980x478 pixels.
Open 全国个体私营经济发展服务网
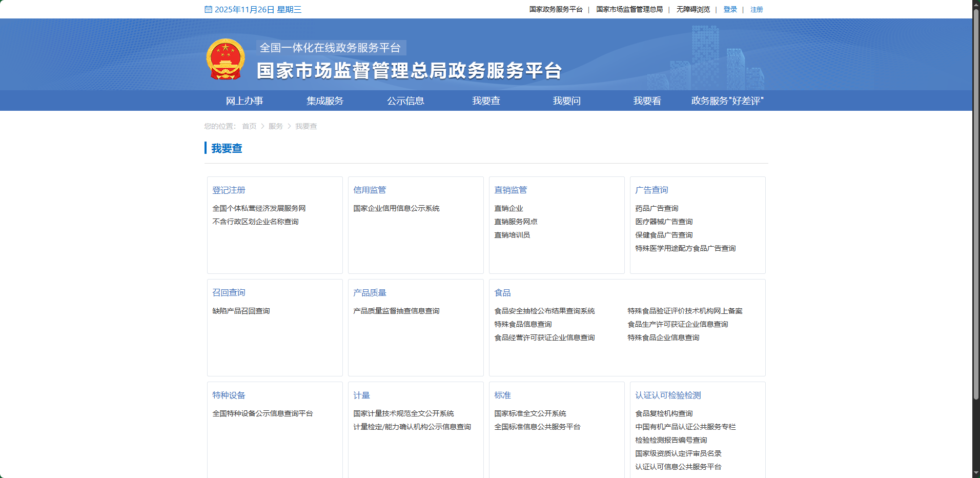coord(259,208)
